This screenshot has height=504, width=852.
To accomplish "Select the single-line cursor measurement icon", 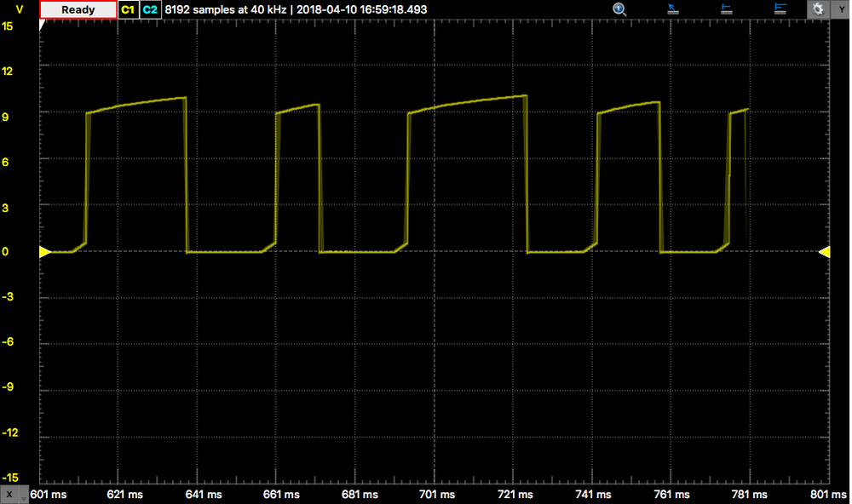I will click(727, 9).
